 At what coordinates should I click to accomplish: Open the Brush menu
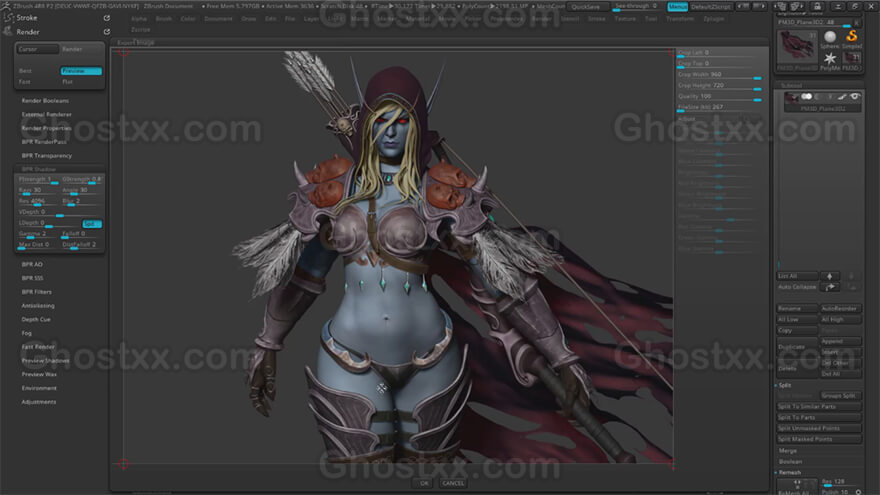click(164, 19)
